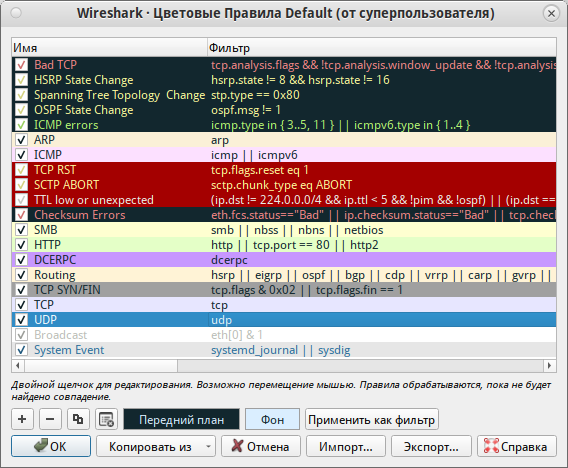568x468 pixels.
Task: Enable the Broadcast rule checkbox
Action: point(21,335)
